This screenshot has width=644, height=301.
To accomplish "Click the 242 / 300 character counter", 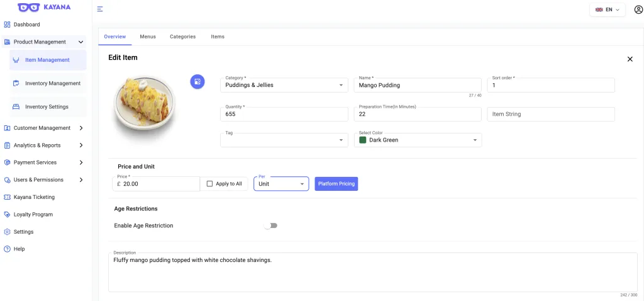I will [x=629, y=295].
